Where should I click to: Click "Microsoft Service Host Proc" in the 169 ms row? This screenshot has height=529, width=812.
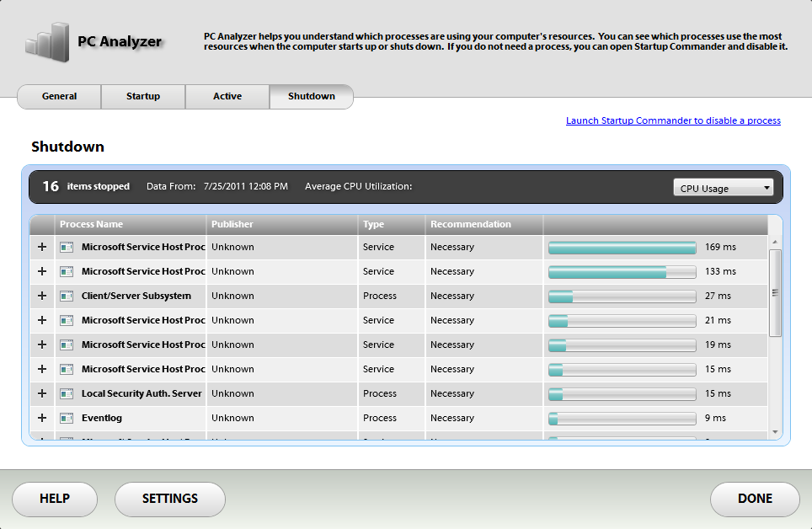(143, 247)
